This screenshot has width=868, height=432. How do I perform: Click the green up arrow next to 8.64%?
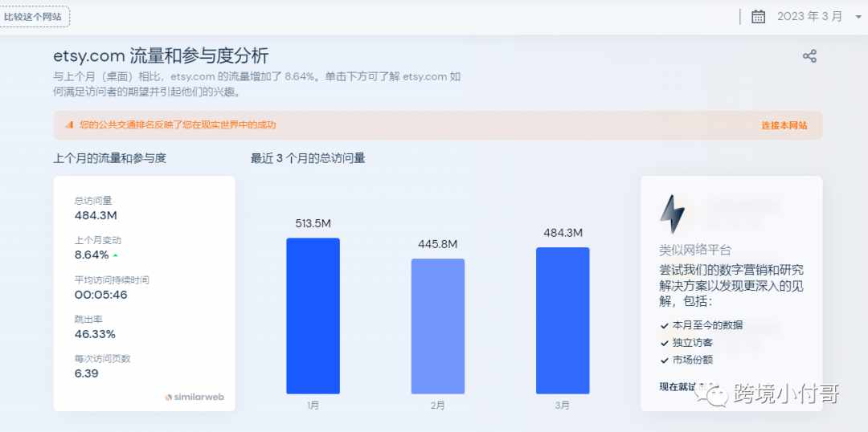115,255
